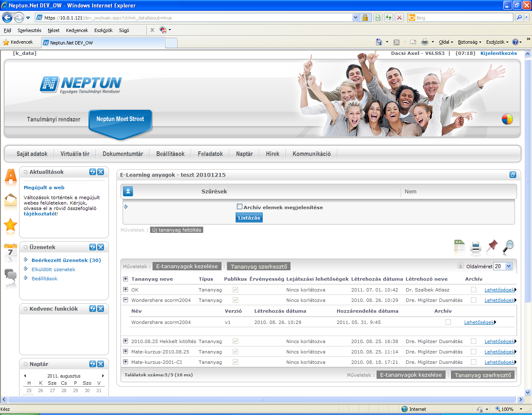Click the IE print toolbar icon
The image size is (532, 415).
(x=424, y=42)
